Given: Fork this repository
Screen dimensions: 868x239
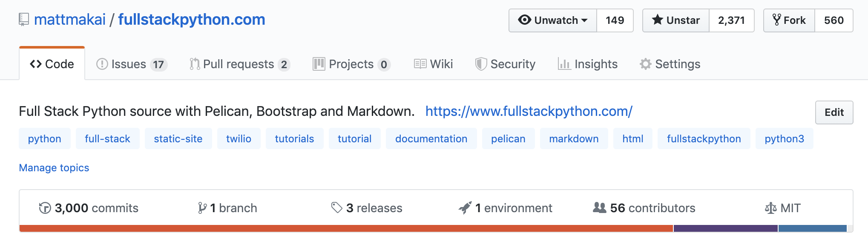Looking at the screenshot, I should [789, 20].
